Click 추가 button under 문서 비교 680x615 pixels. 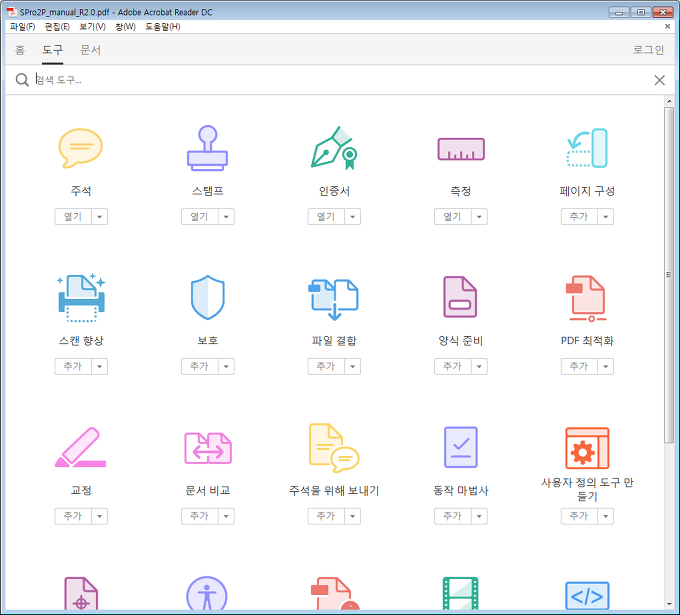click(x=199, y=516)
